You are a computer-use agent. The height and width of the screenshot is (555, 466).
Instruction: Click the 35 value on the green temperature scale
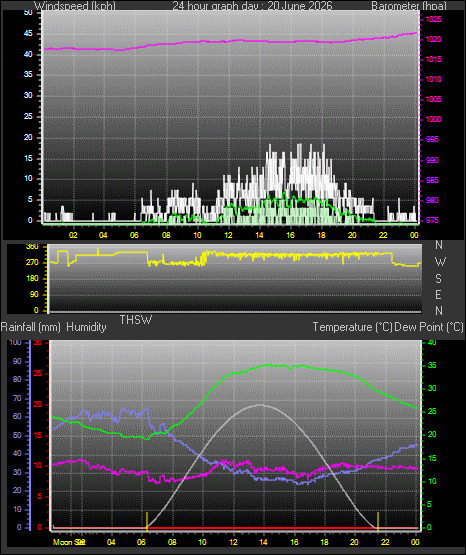(432, 365)
